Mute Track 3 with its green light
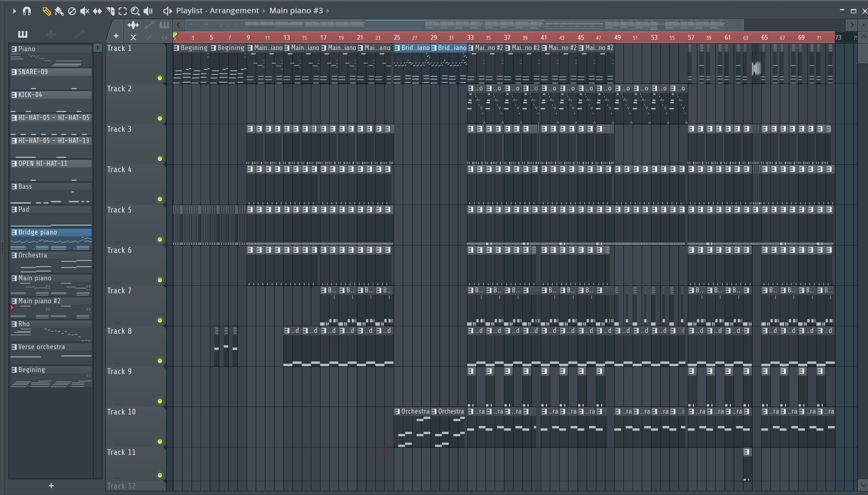This screenshot has height=495, width=868. pyautogui.click(x=160, y=159)
